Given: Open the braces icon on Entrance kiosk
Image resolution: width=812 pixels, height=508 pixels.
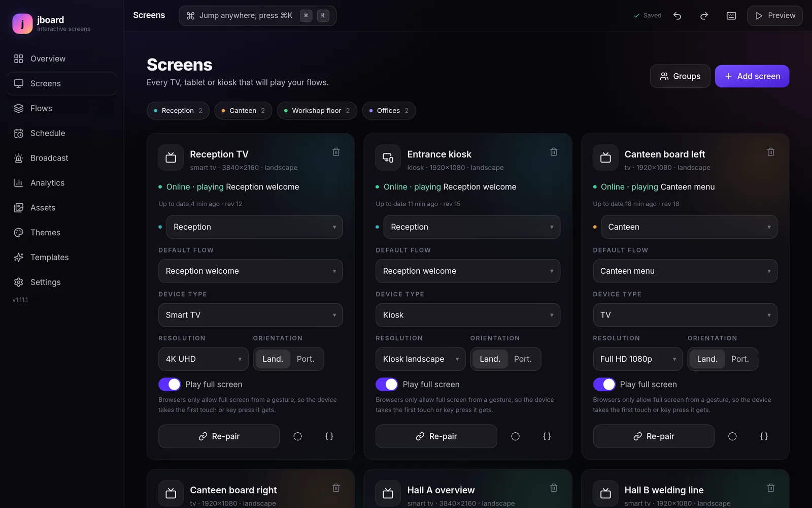Looking at the screenshot, I should [x=547, y=436].
